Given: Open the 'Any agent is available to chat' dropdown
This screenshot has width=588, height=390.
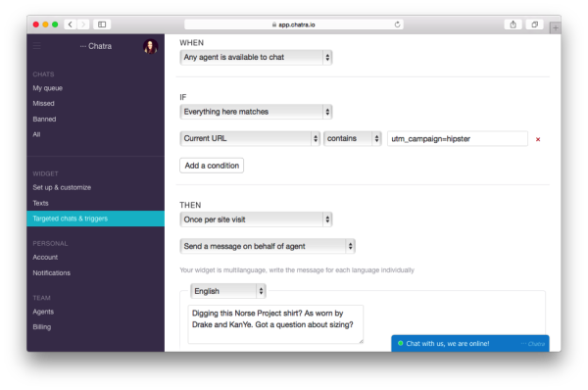Looking at the screenshot, I should point(256,58).
